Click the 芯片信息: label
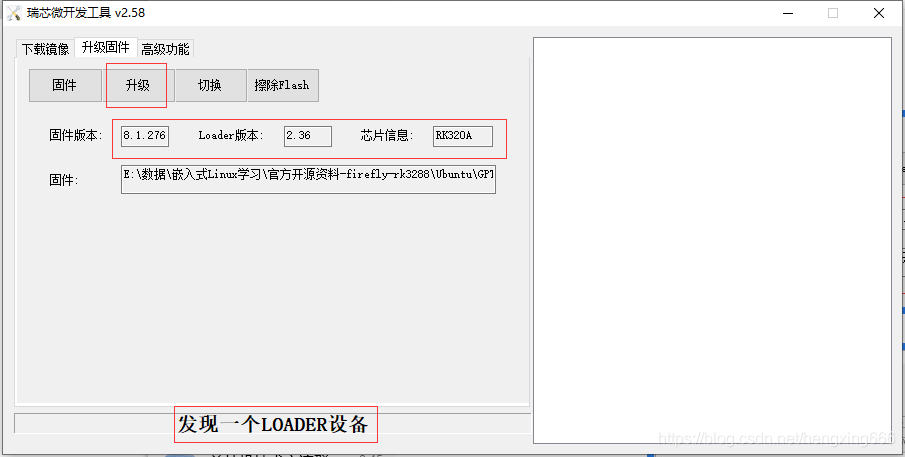905x457 pixels. pos(388,136)
